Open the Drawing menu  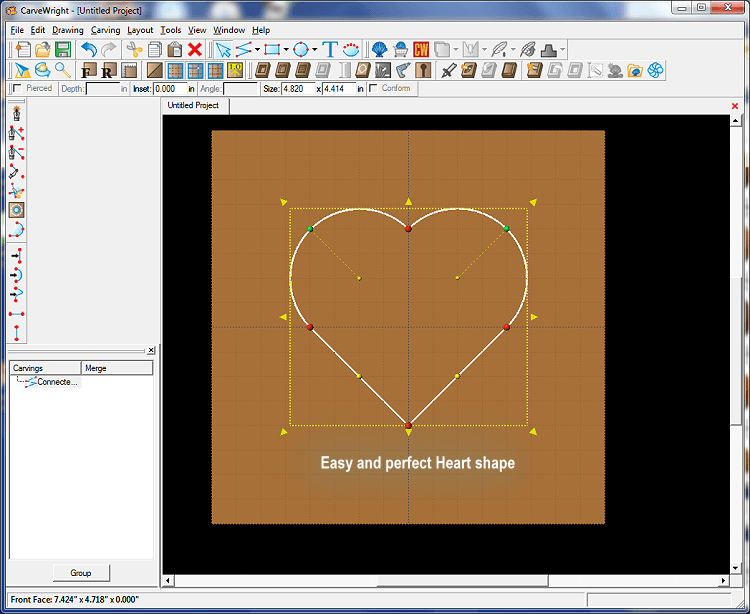click(67, 30)
